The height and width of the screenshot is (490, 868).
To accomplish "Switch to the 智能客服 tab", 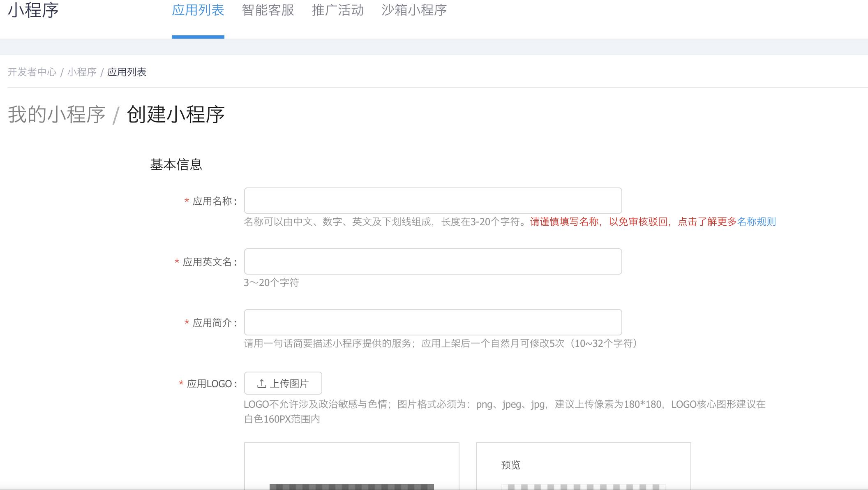I will click(267, 10).
